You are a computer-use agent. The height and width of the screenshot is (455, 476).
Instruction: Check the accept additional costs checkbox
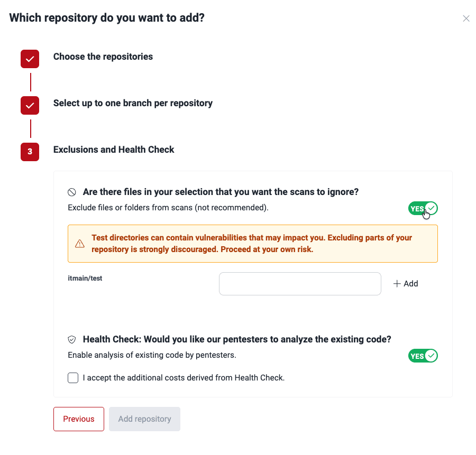tap(72, 377)
